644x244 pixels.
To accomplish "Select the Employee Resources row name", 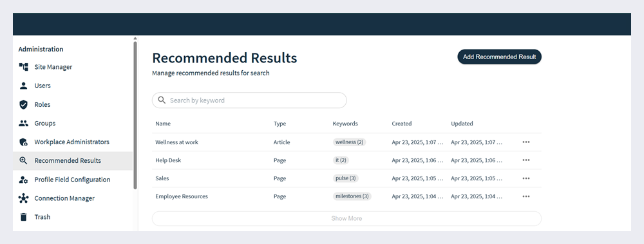I will pos(182,196).
